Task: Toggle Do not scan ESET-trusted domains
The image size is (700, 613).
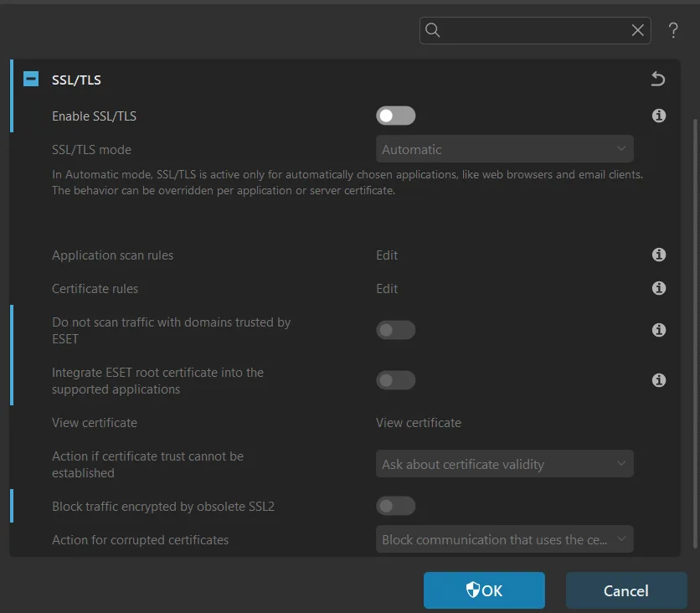Action: [x=395, y=330]
